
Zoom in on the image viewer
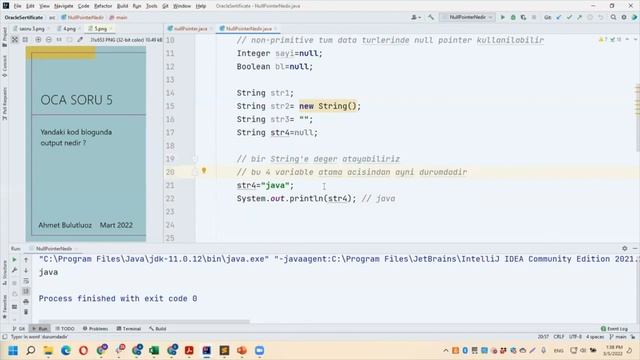(38, 40)
